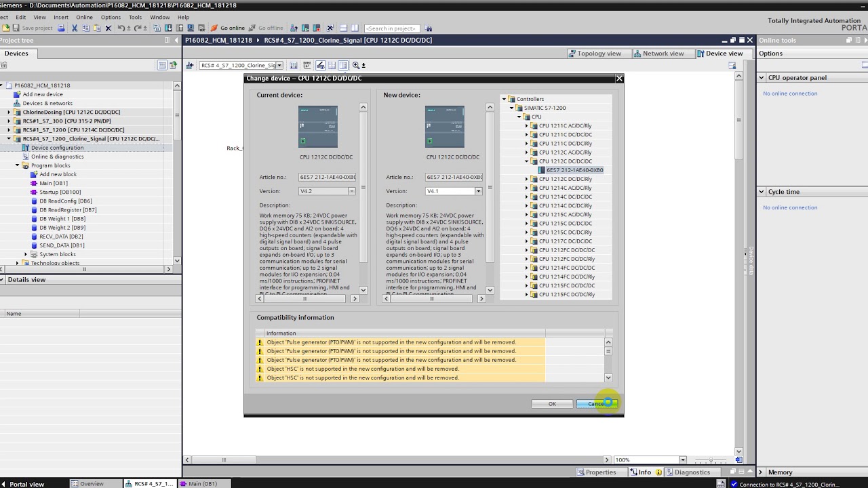Viewport: 868px width, 488px height.
Task: Collapse the Cycle time section
Action: (x=762, y=192)
